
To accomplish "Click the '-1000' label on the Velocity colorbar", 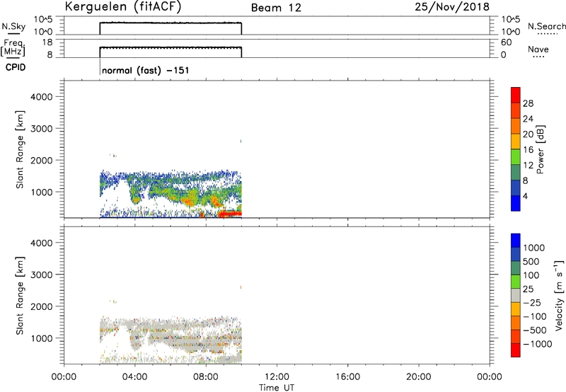I will coord(538,344).
